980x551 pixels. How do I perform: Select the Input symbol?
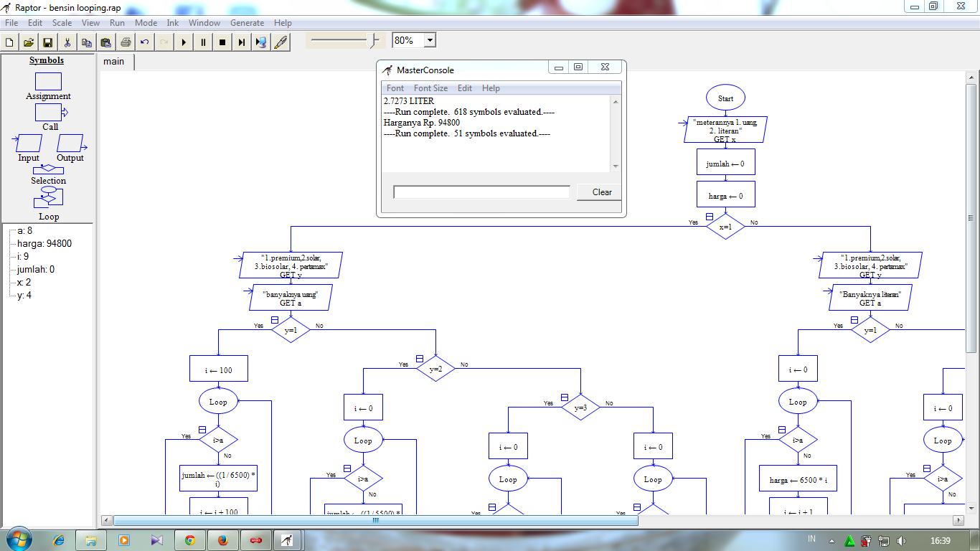(29, 143)
